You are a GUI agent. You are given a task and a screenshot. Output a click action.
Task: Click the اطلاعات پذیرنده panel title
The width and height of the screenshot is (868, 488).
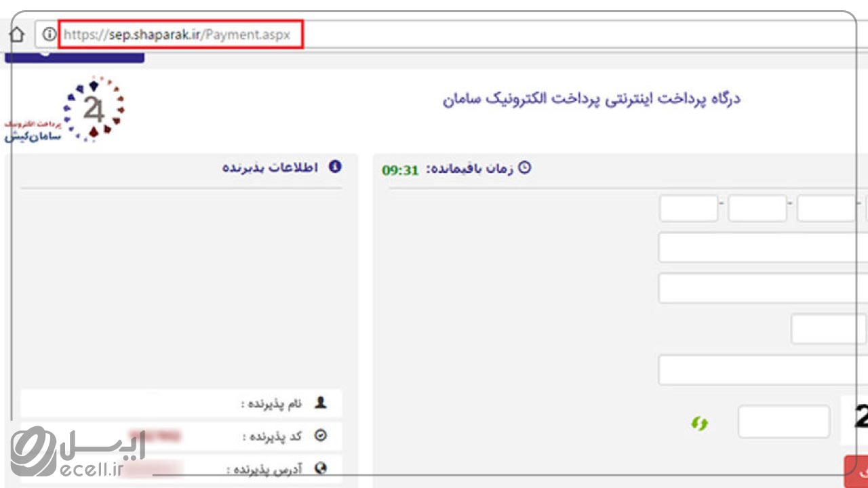[x=270, y=167]
